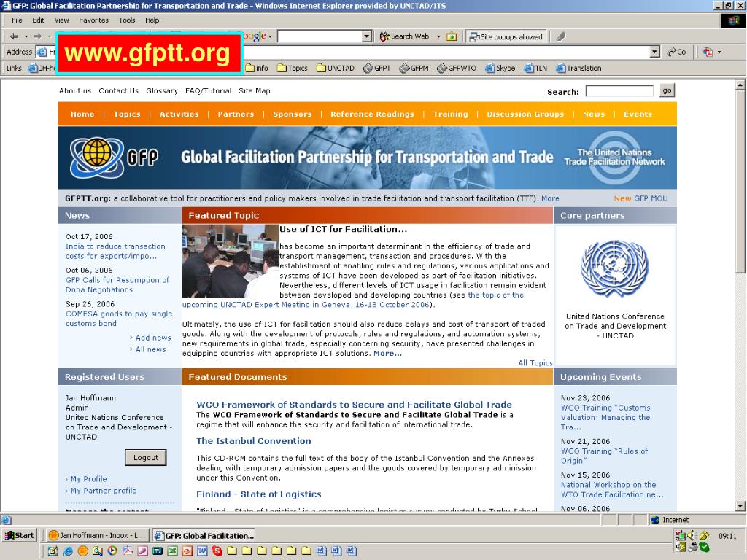Image resolution: width=747 pixels, height=560 pixels.
Task: Open Windows Media Player quick launch icon
Action: (112, 551)
